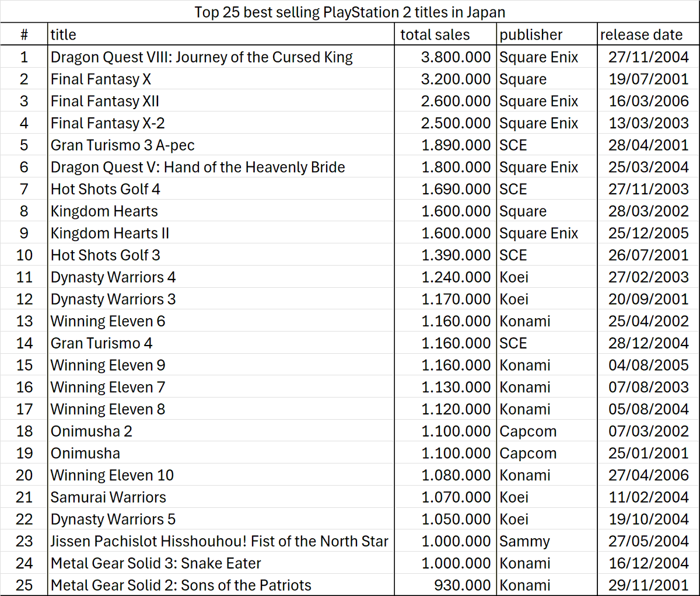This screenshot has height=596, width=700.
Task: Click the sales value 1.800.000
Action: pyautogui.click(x=446, y=167)
